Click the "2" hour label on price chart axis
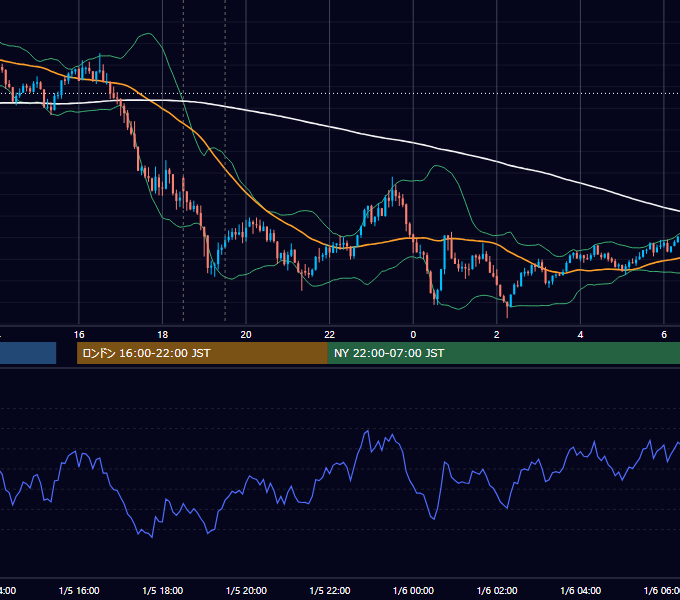Viewport: 680px width, 600px height. (x=497, y=335)
